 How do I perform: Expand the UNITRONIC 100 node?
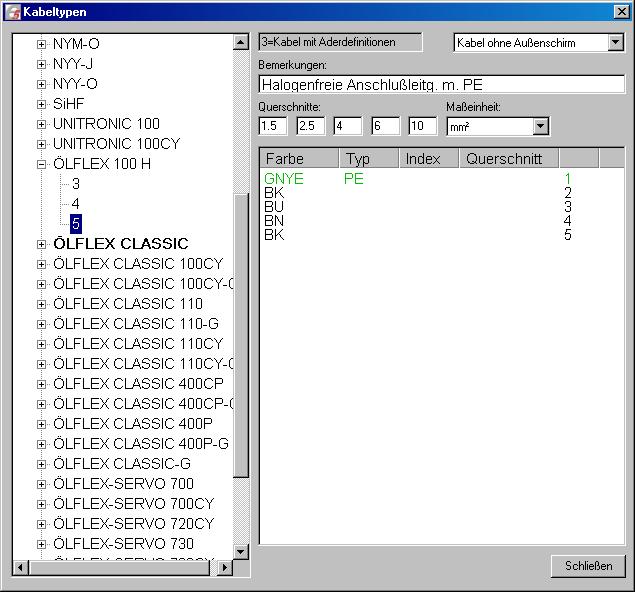(41, 124)
